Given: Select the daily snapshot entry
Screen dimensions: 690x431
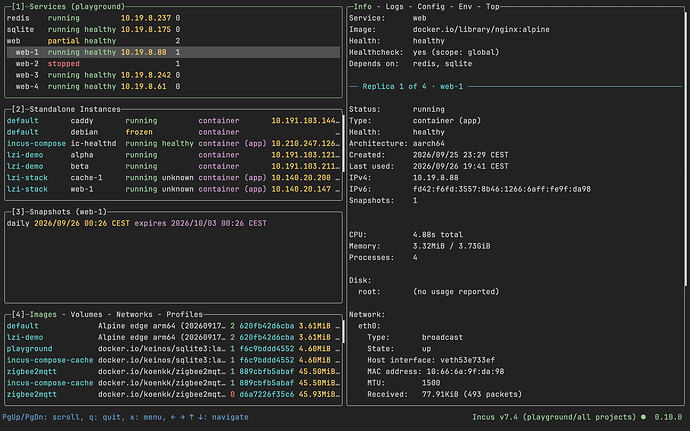Looking at the screenshot, I should 173,223.
